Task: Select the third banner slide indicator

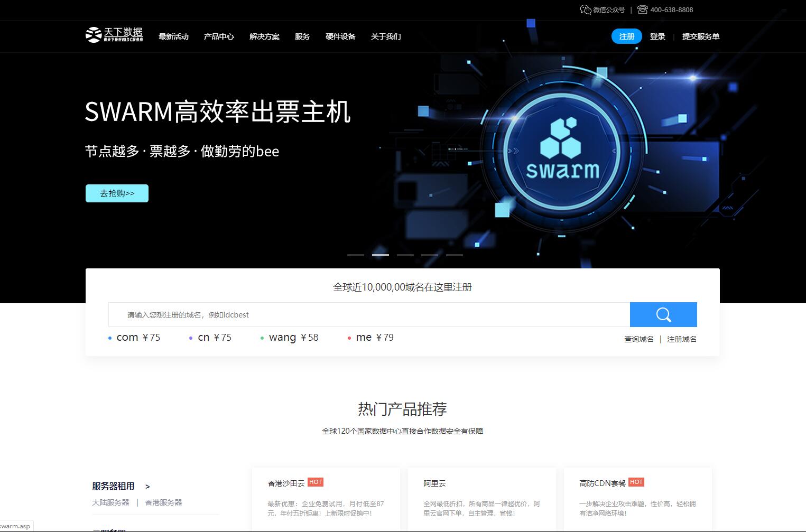Action: pyautogui.click(x=405, y=255)
